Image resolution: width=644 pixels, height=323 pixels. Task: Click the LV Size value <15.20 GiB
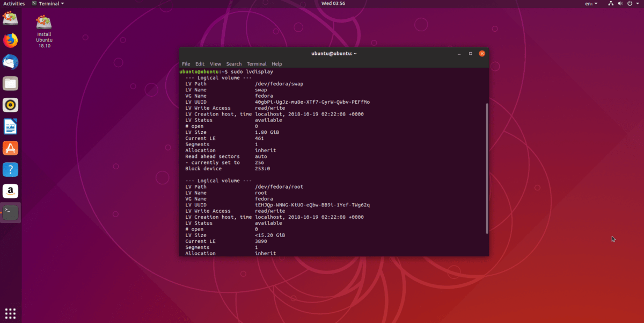270,235
